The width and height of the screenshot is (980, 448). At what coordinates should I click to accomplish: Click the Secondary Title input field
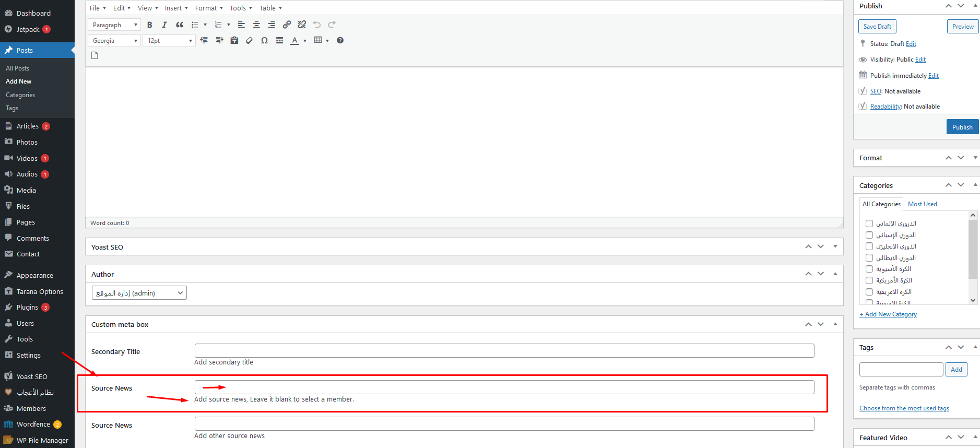click(x=504, y=350)
